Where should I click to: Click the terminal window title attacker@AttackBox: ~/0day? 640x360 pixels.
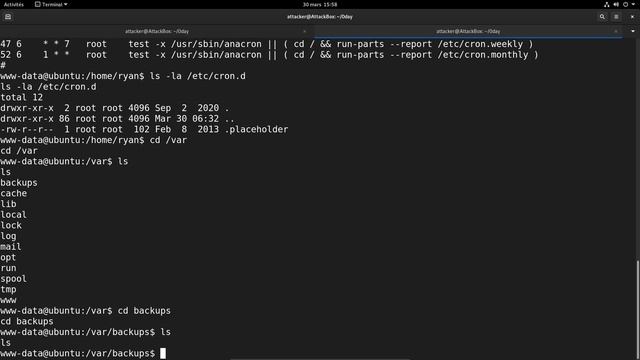[x=320, y=17]
